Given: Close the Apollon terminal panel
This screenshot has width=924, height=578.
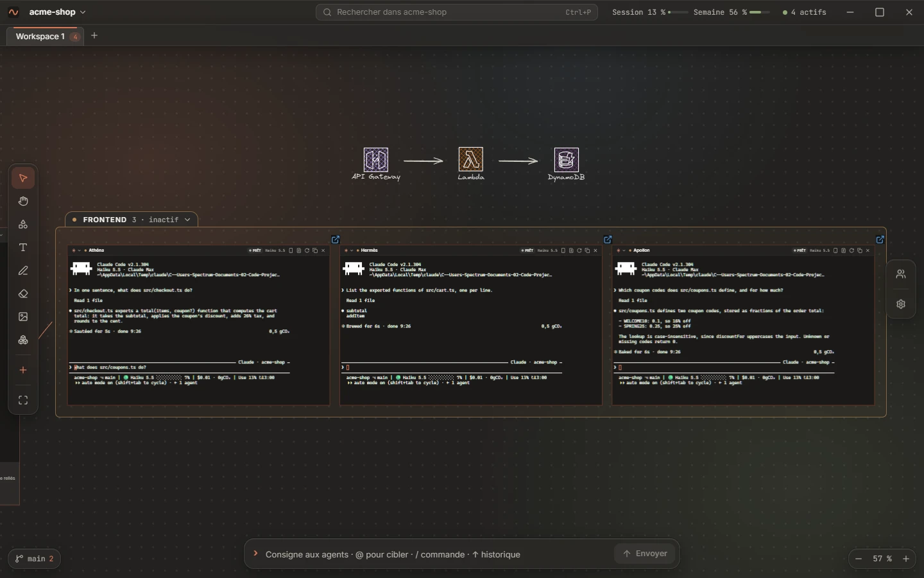Looking at the screenshot, I should (869, 250).
